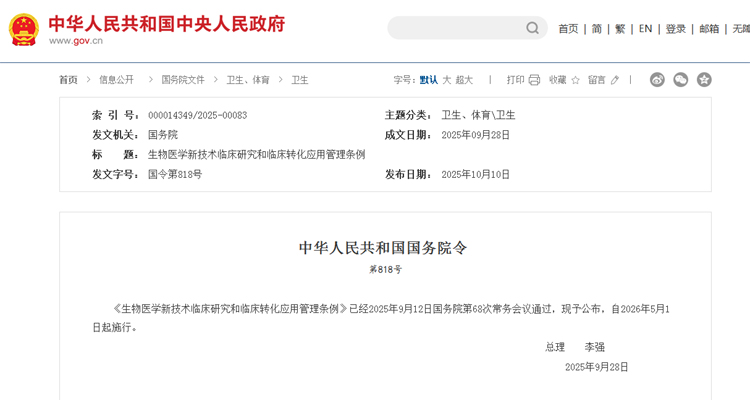This screenshot has height=400, width=750.
Task: Share to WeChat via round icon
Action: click(681, 80)
